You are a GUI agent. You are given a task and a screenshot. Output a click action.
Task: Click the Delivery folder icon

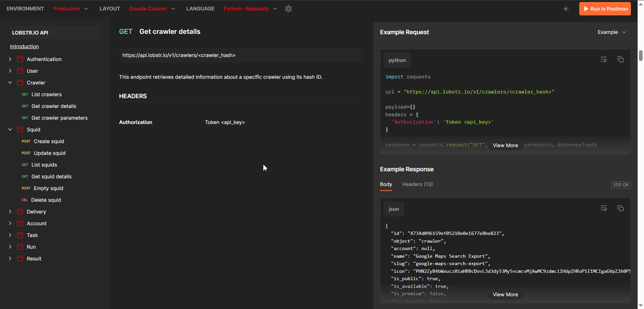20,211
